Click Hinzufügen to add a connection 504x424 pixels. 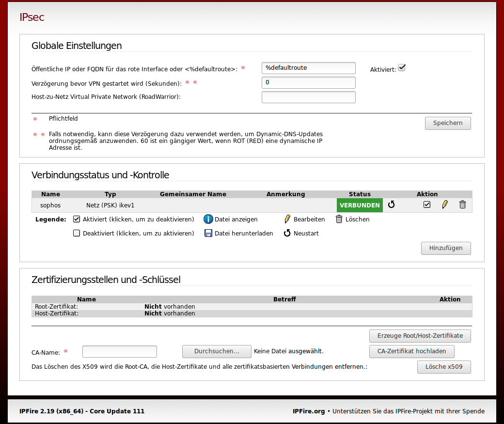point(445,248)
